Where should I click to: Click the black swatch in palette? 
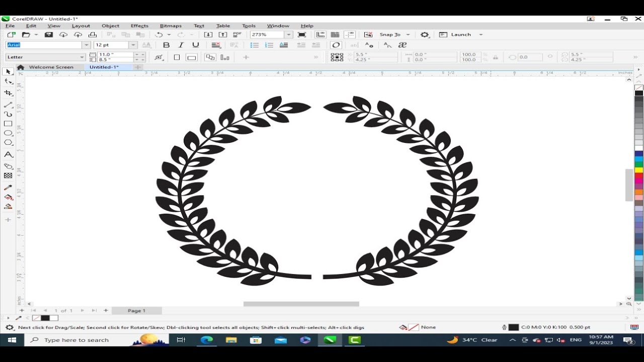[639, 93]
